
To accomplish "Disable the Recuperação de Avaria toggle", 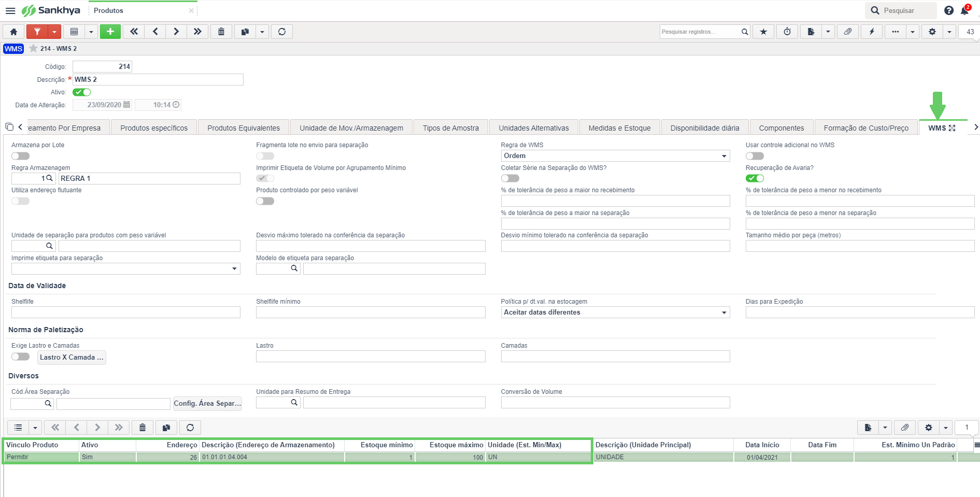I will coord(755,178).
